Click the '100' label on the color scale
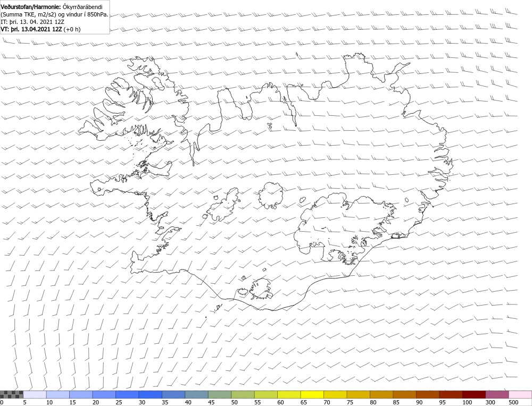 point(467,402)
